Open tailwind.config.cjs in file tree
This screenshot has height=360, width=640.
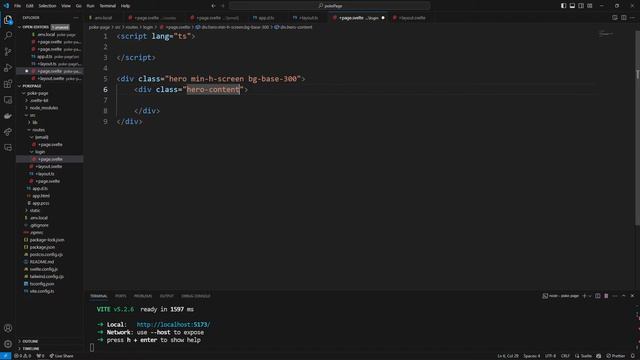pyautogui.click(x=47, y=276)
